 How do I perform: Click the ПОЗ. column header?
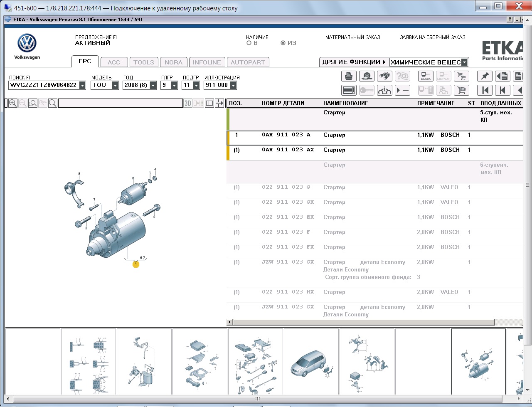[235, 103]
